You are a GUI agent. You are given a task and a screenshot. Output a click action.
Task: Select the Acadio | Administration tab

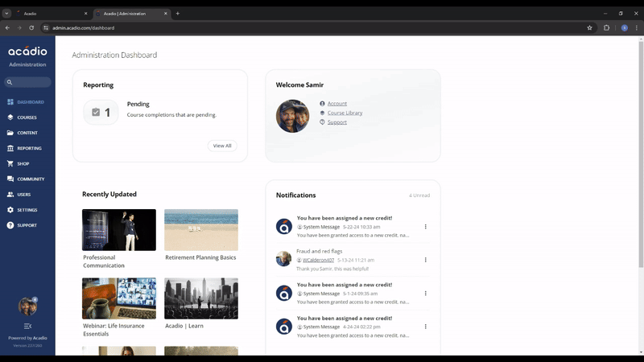click(x=130, y=14)
